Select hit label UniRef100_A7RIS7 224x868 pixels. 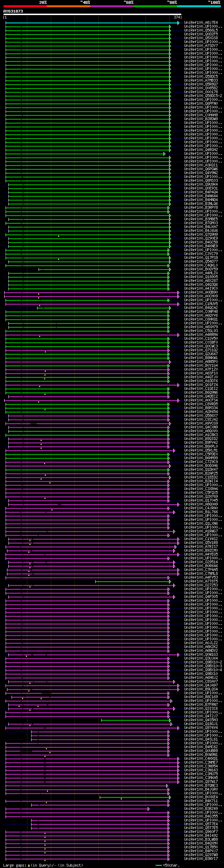[201, 547]
